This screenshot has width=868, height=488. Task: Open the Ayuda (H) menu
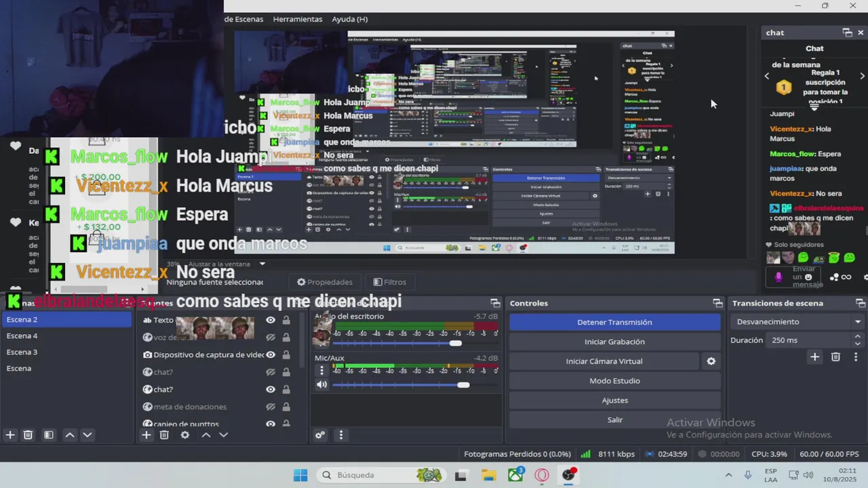(x=350, y=19)
